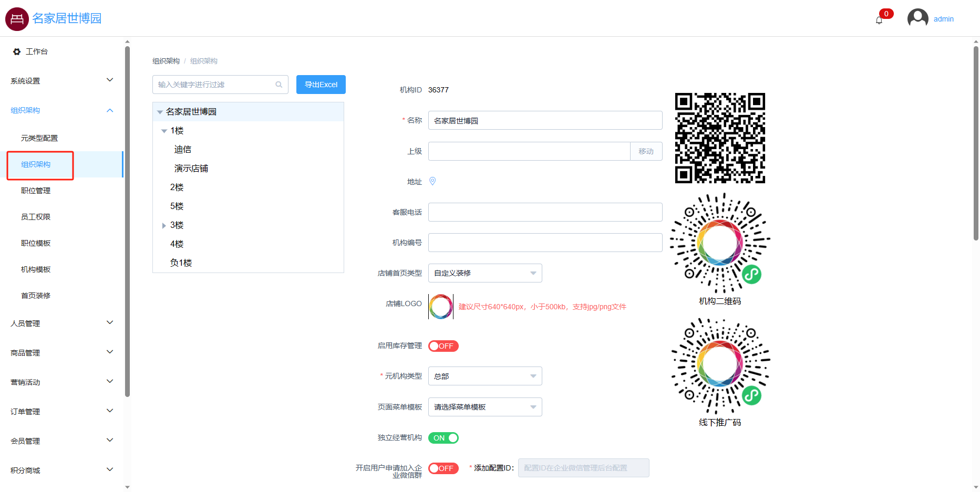Open 首页装修 submenu item

[x=62, y=296]
